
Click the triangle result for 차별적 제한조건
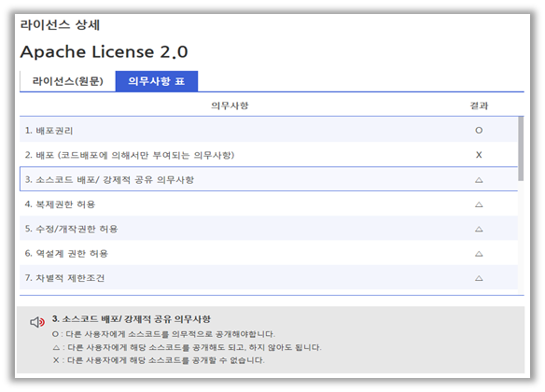tap(479, 278)
